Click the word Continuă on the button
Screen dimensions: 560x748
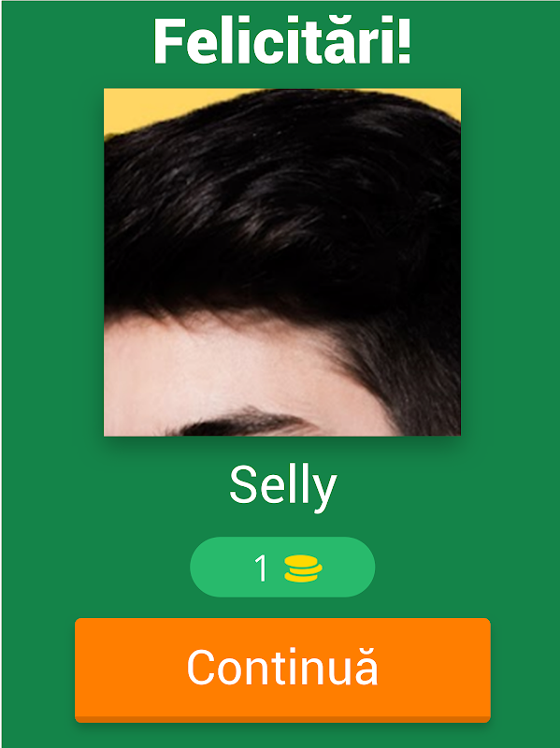(283, 667)
